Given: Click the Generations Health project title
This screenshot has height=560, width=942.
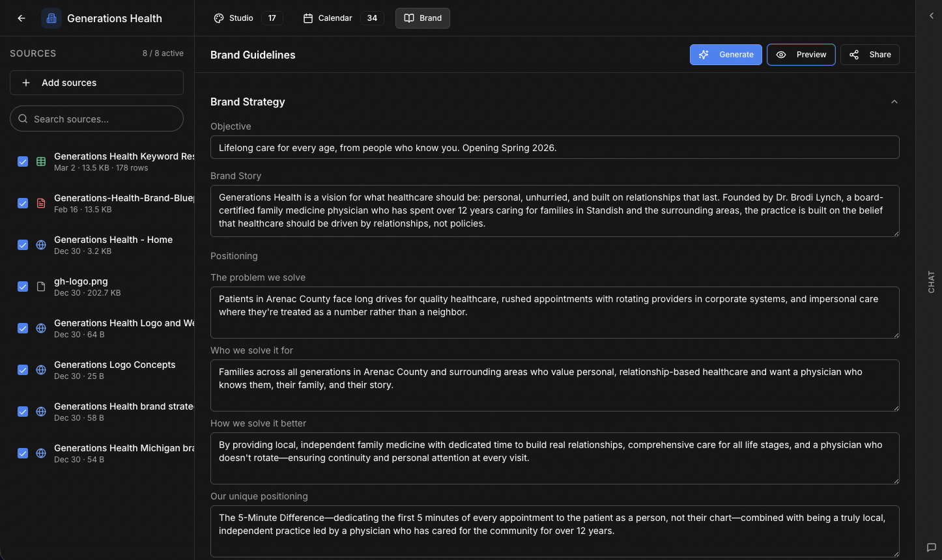Looking at the screenshot, I should click(115, 18).
